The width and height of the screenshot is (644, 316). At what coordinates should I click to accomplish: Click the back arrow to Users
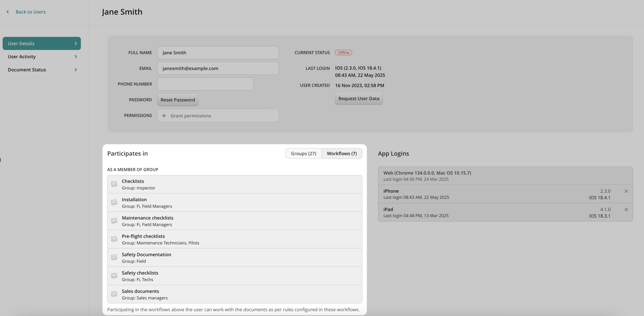8,12
